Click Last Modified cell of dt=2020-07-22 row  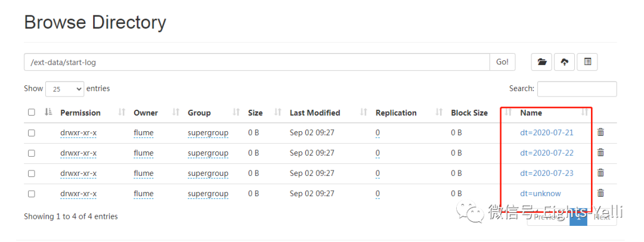point(312,153)
